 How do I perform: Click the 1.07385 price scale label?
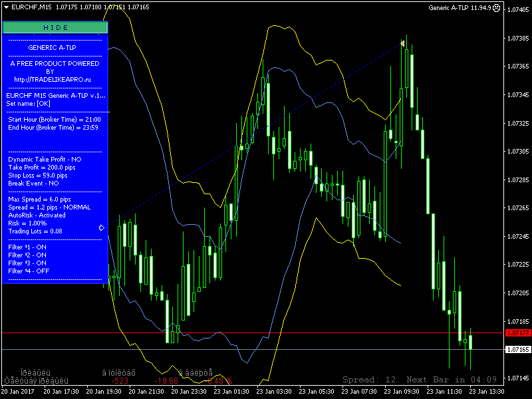point(518,39)
